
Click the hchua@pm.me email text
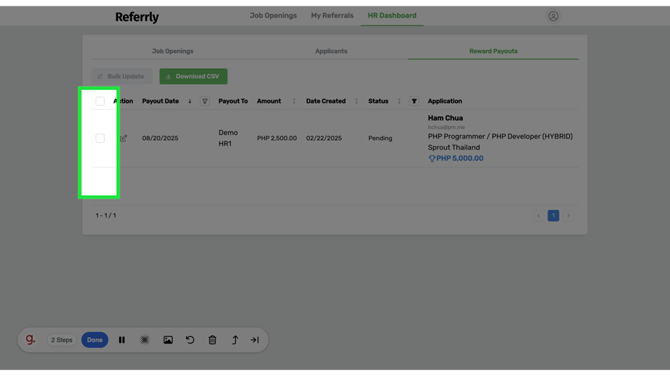pos(446,127)
